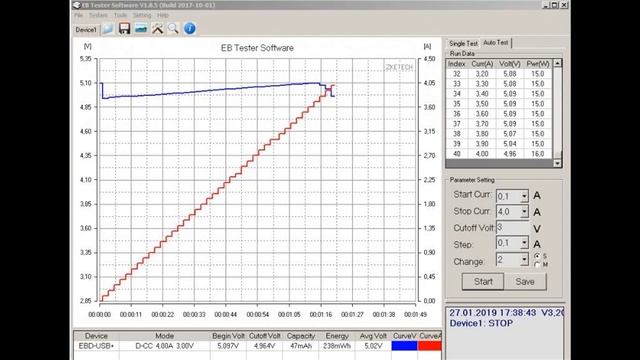Click the Volt(V) column header
Screen dimensions: 640x360
coord(510,64)
